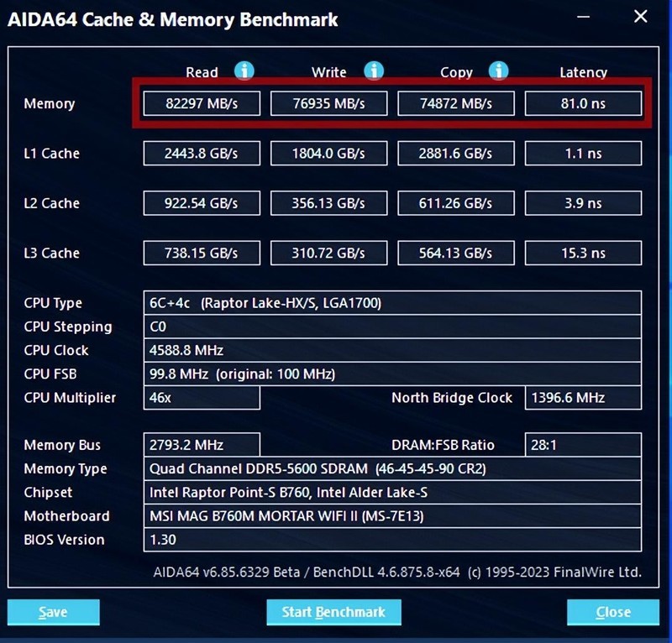
Task: Click the L1 Cache Read speed field
Action: 202,153
